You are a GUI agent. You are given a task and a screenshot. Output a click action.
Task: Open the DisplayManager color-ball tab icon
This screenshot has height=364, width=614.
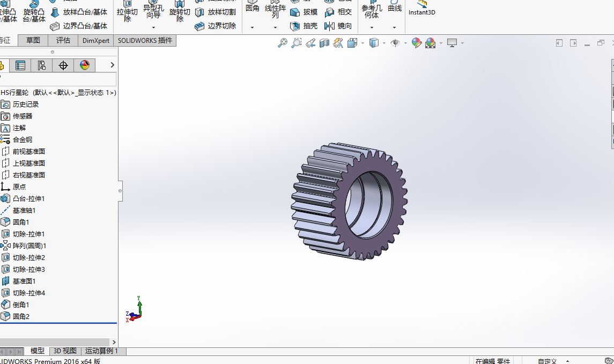tap(84, 65)
